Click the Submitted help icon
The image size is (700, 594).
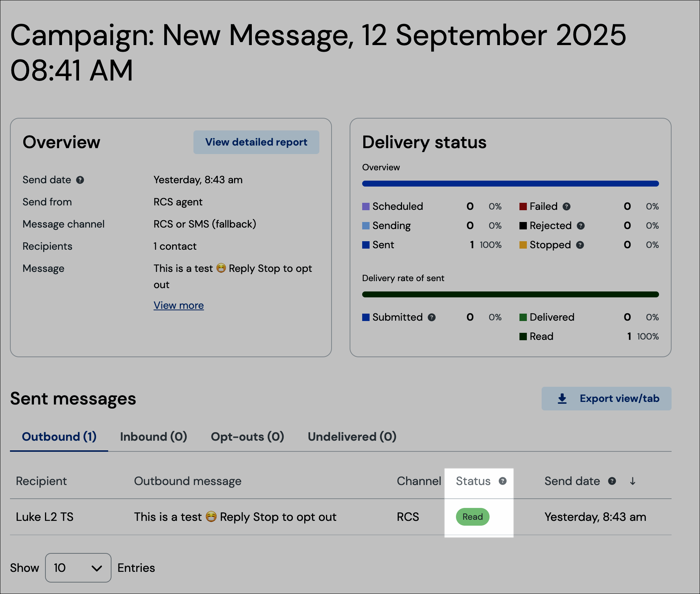[x=432, y=317]
